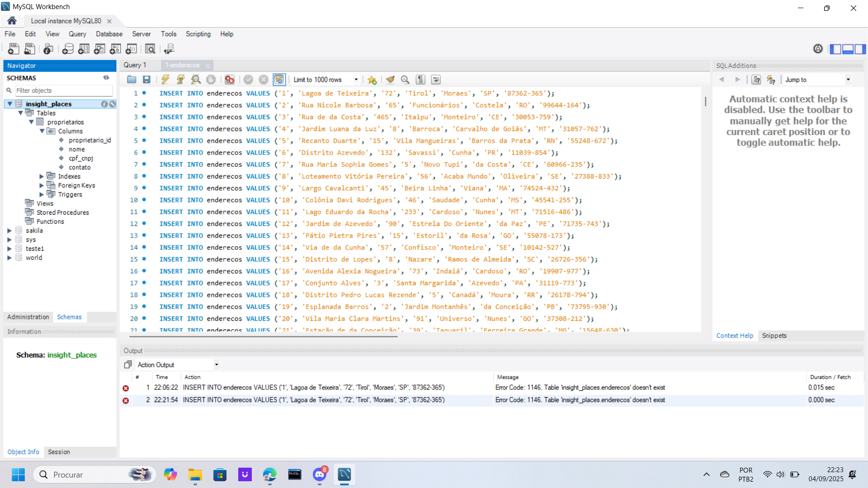
Task: Collapse the insight_places schema
Action: click(9, 104)
